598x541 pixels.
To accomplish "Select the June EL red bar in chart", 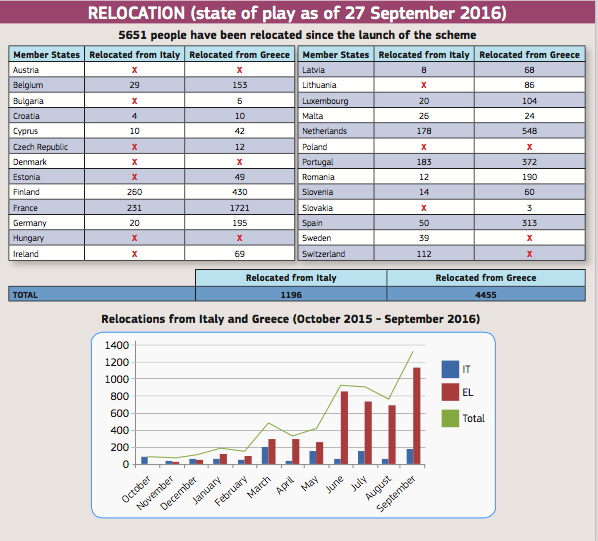I will tap(344, 428).
